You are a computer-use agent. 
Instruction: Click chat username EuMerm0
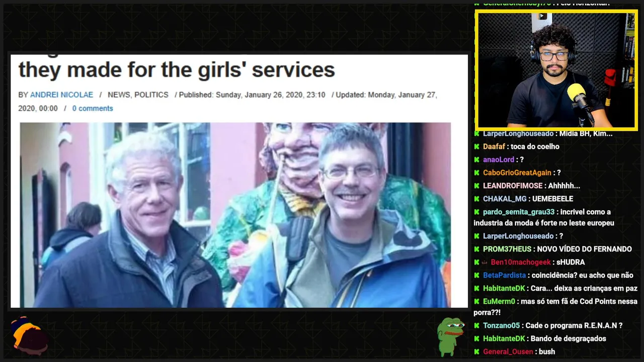coord(499,302)
